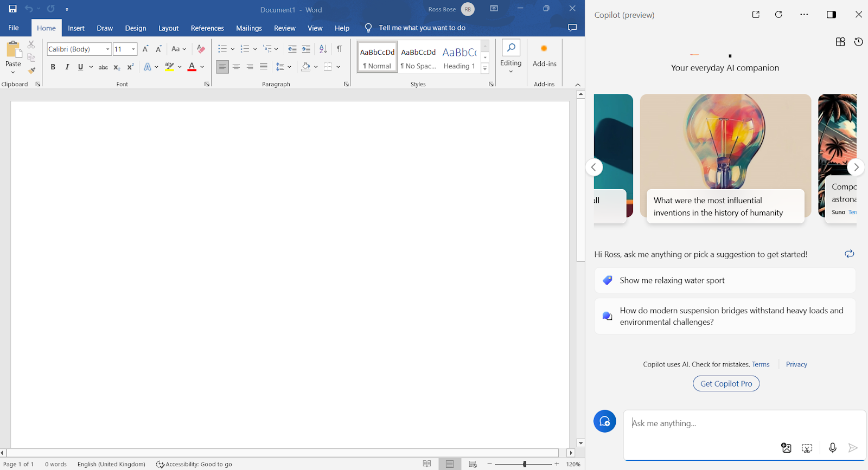Screen dimensions: 868x470
Task: Click the Cut scissors icon
Action: [31, 44]
